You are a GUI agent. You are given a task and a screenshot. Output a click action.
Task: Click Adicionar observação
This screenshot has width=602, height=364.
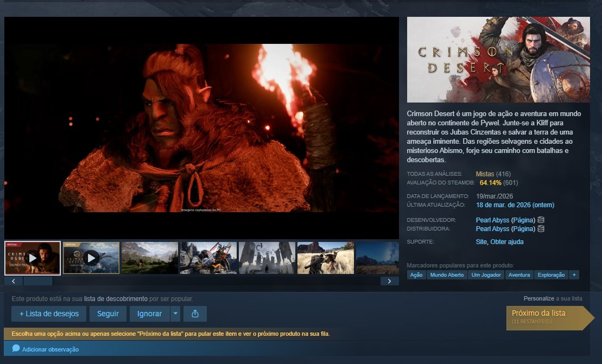click(50, 349)
